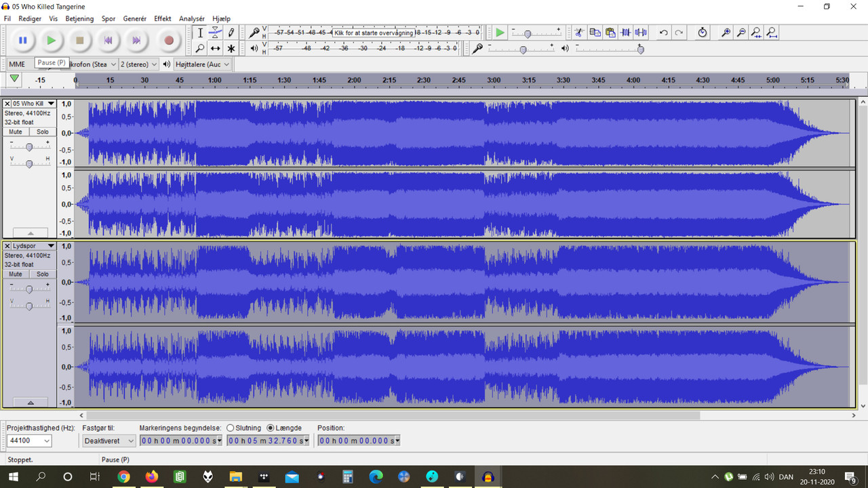Open the Højttalere playback device dropdown

(202, 64)
